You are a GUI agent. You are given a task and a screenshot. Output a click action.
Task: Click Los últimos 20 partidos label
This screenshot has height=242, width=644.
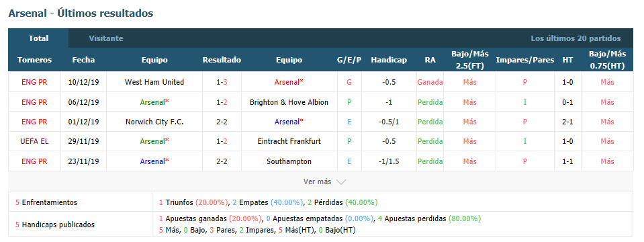576,38
